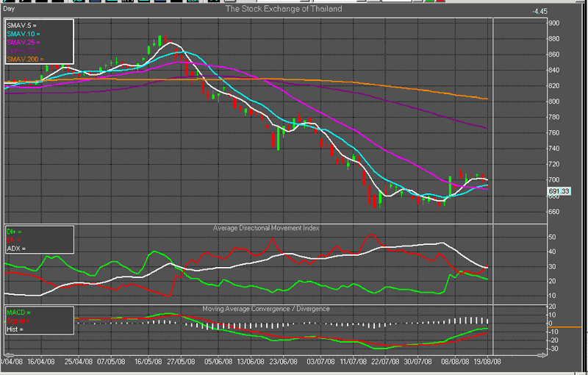588x375 pixels.
Task: Click the 'Hist =' legend entry
Action: [15, 329]
